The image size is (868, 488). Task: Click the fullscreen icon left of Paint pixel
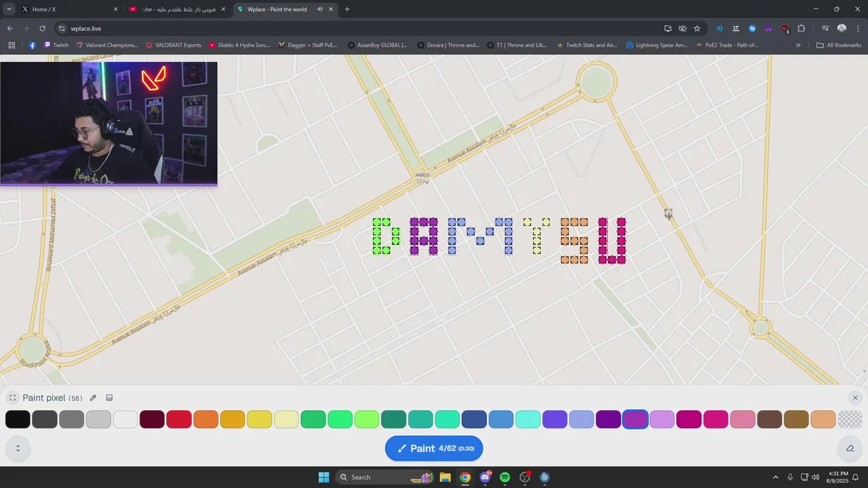point(12,398)
